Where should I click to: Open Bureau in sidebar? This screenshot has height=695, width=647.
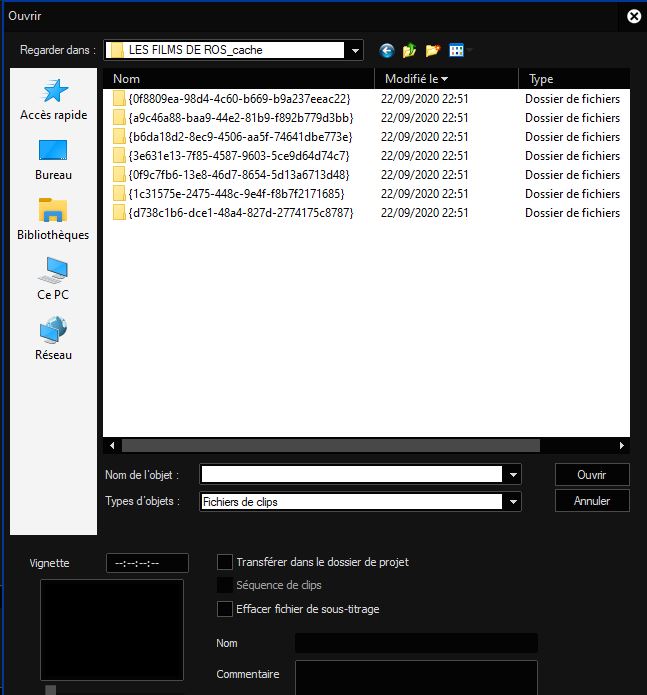point(53,160)
